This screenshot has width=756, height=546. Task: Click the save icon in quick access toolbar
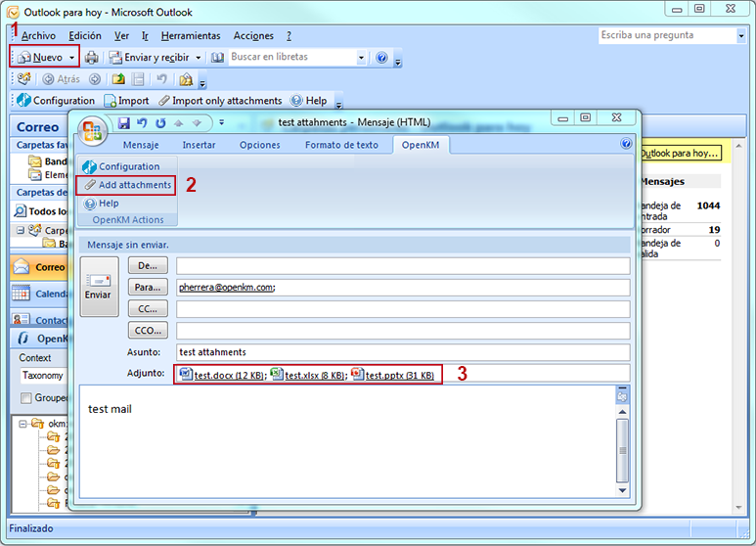[x=124, y=123]
